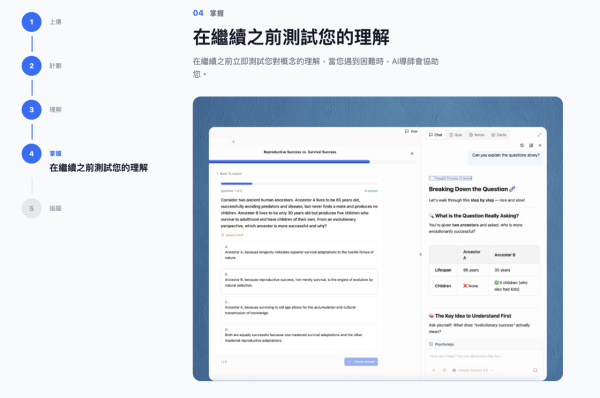Click 'What is the Question Really Asking?' heading

click(474, 216)
